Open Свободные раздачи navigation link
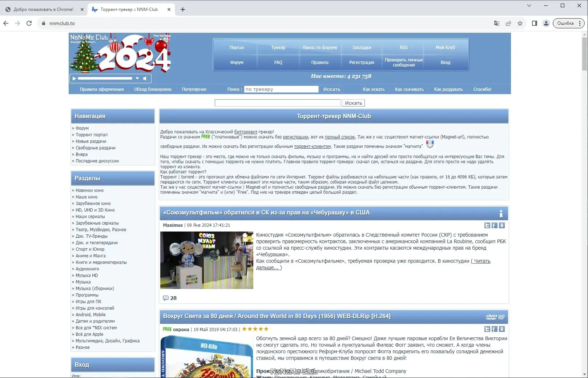Screen dimensions: 588x378 click(x=96, y=148)
